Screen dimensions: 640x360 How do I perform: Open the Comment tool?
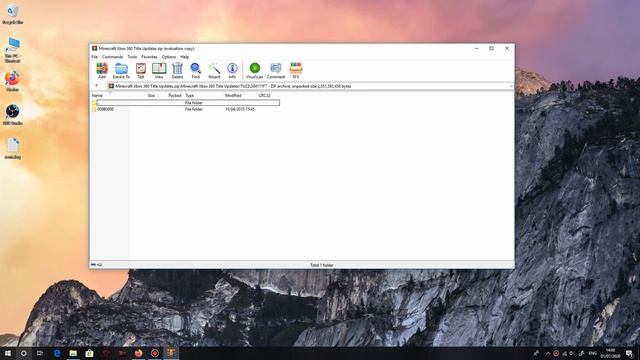point(276,70)
